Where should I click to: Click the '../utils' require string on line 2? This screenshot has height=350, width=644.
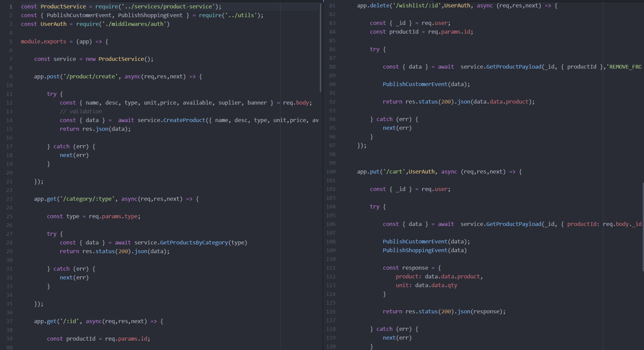pyautogui.click(x=241, y=15)
